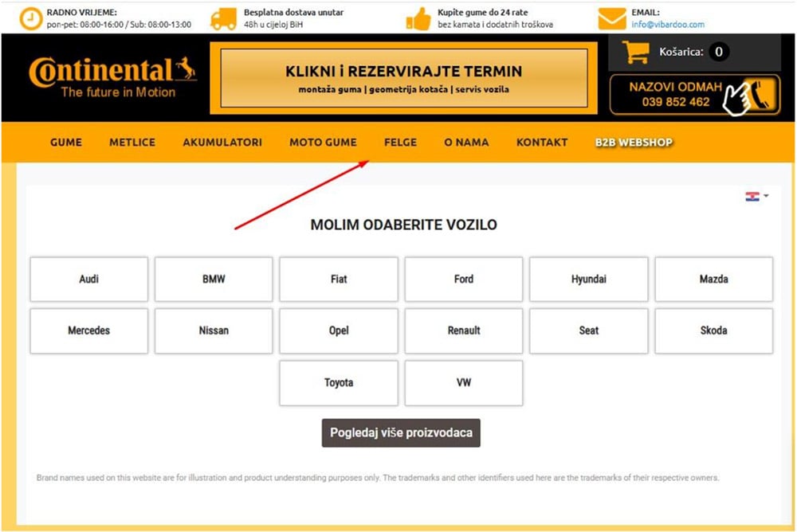Choose the VW brand button

(x=464, y=382)
